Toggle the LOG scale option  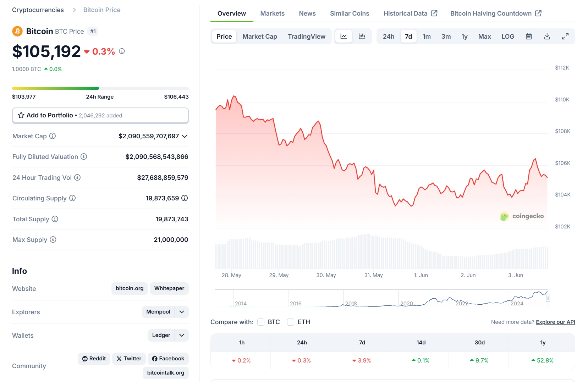point(508,36)
